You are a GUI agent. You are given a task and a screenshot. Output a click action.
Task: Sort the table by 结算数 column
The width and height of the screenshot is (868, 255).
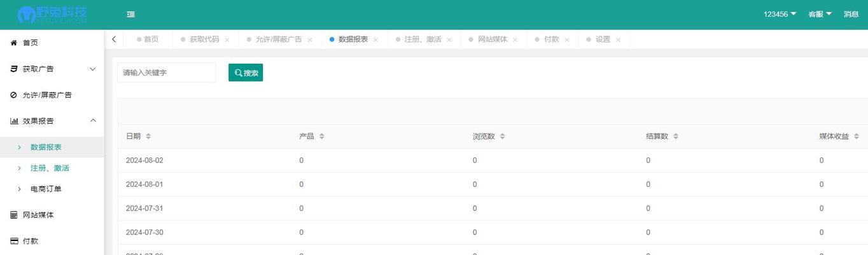click(675, 136)
